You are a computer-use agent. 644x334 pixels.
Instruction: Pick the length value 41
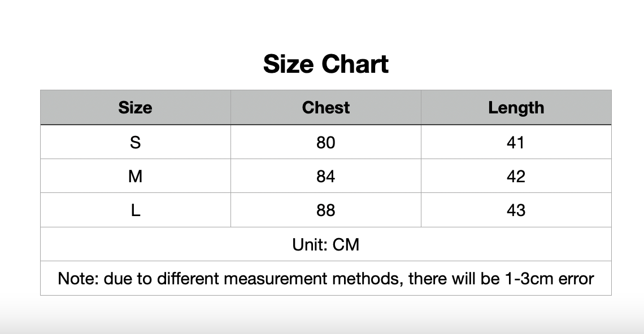tap(516, 142)
